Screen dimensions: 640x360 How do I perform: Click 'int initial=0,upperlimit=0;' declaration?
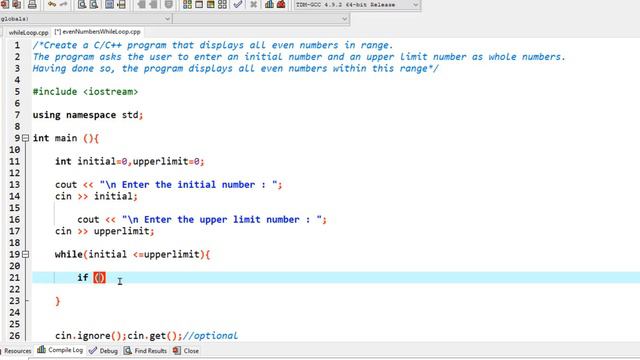[x=129, y=162]
